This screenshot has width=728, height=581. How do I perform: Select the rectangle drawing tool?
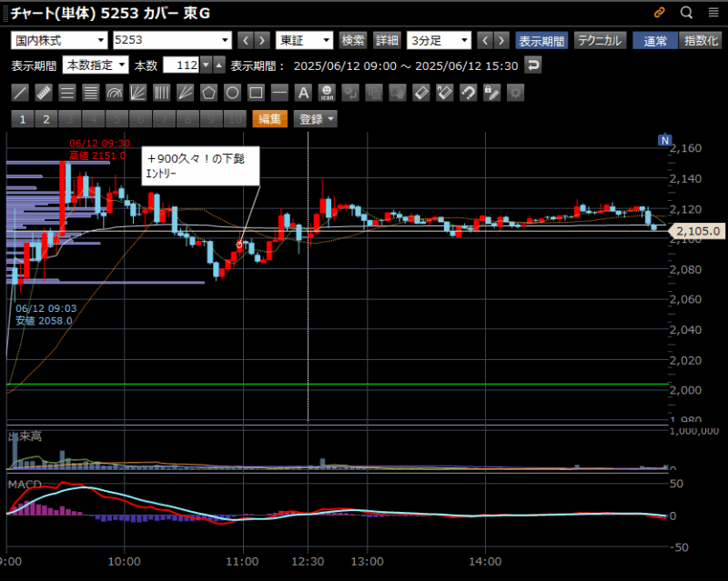[257, 93]
